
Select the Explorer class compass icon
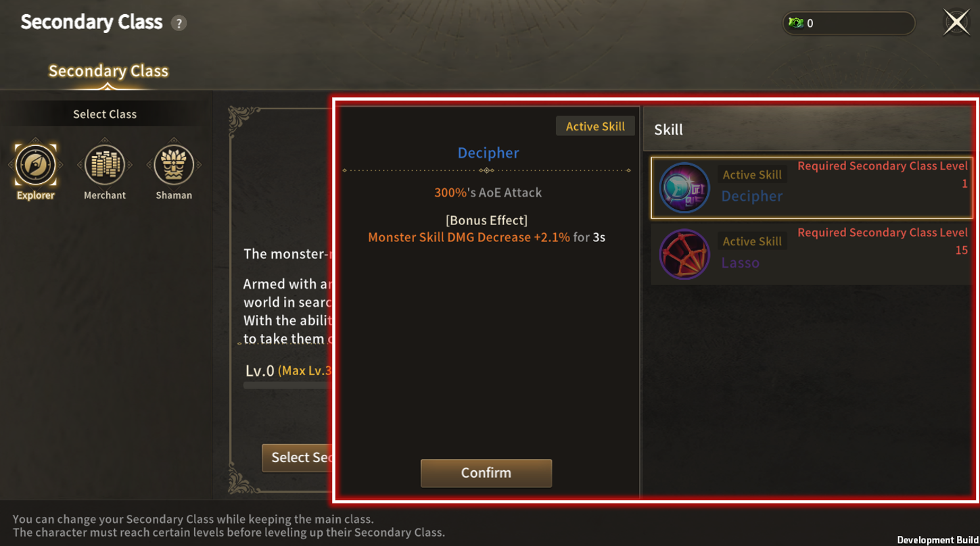(x=35, y=164)
